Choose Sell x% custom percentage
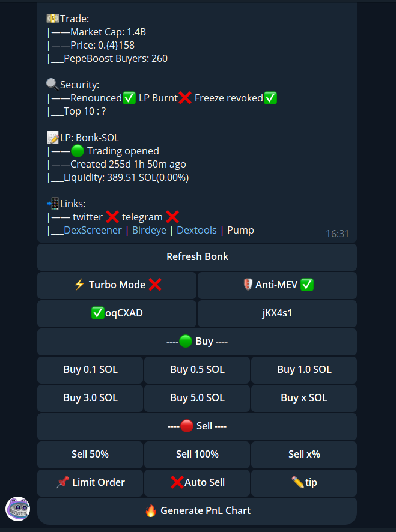Image resolution: width=396 pixels, height=532 pixels. [x=304, y=455]
